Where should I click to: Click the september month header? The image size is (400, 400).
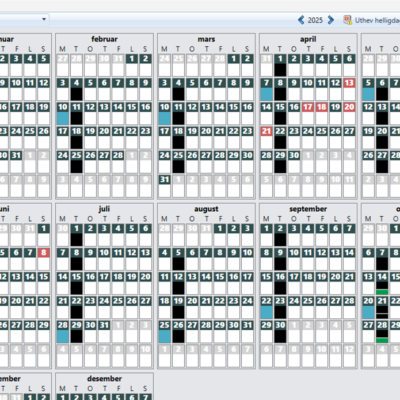coord(308,209)
